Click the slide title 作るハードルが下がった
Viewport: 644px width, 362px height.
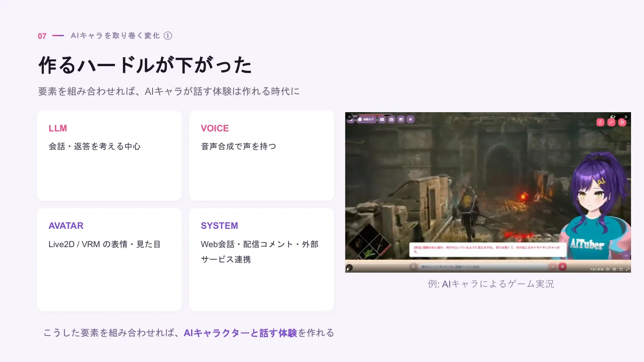[x=145, y=65]
